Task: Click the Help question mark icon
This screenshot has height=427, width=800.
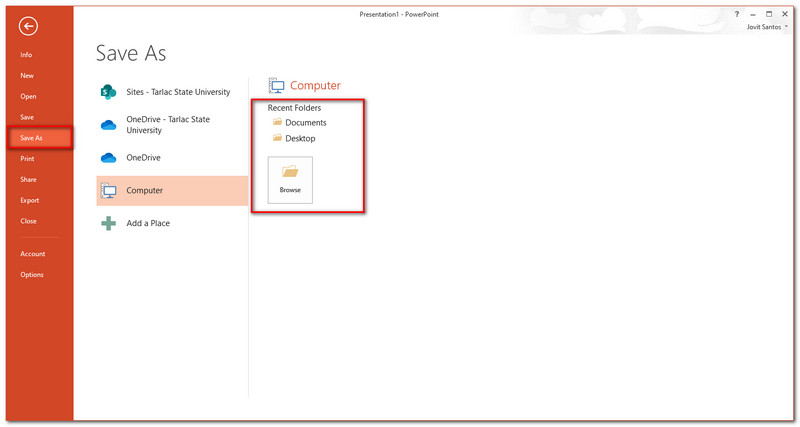Action: [x=737, y=14]
